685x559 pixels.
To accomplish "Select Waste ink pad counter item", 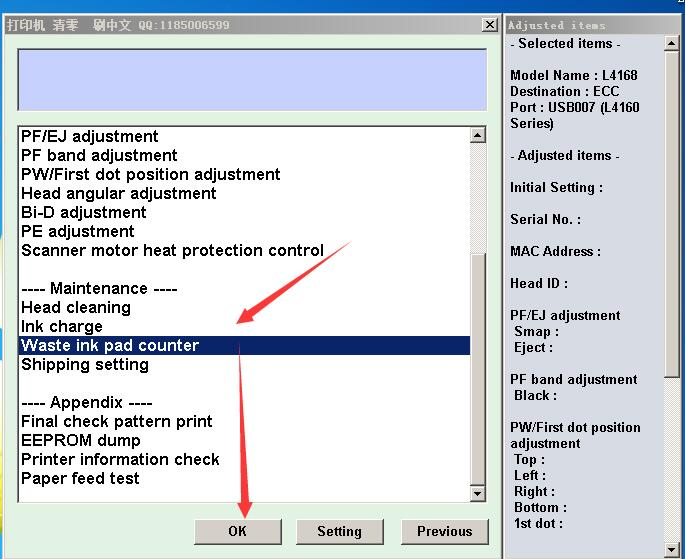I will tap(110, 345).
